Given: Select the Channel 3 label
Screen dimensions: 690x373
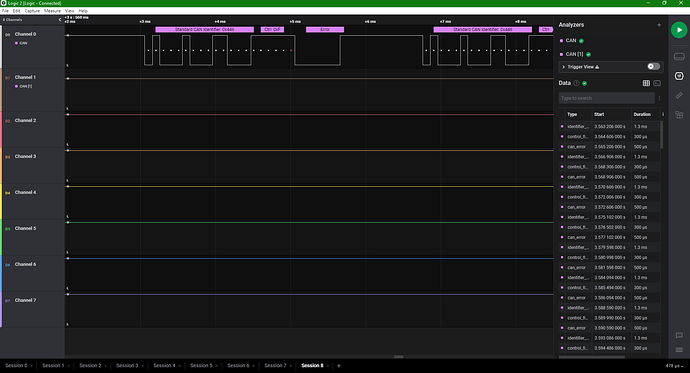Looking at the screenshot, I should [26, 156].
